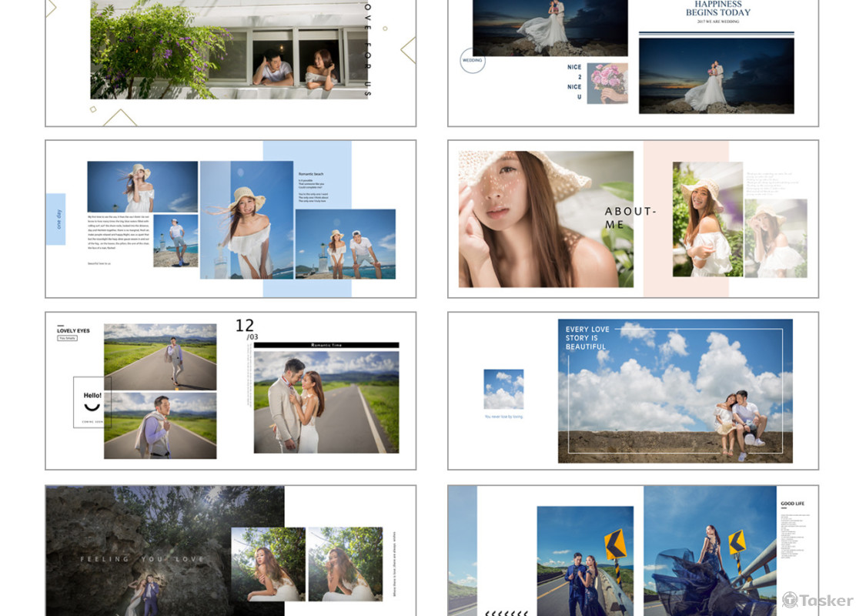Viewport: 866px width, 616px height.
Task: Click the HAPPINESS BEGINS TODAY heading
Action: coord(717,8)
